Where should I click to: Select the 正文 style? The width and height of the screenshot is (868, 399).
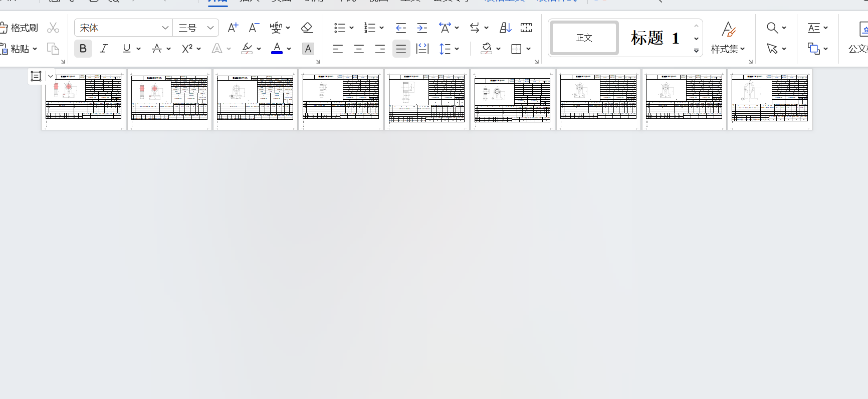pyautogui.click(x=584, y=38)
